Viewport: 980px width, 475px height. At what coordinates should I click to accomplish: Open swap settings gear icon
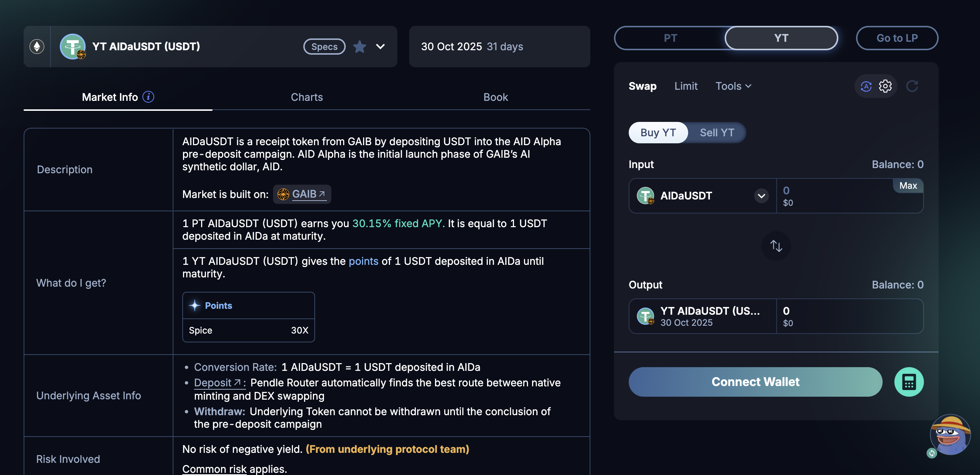point(885,86)
